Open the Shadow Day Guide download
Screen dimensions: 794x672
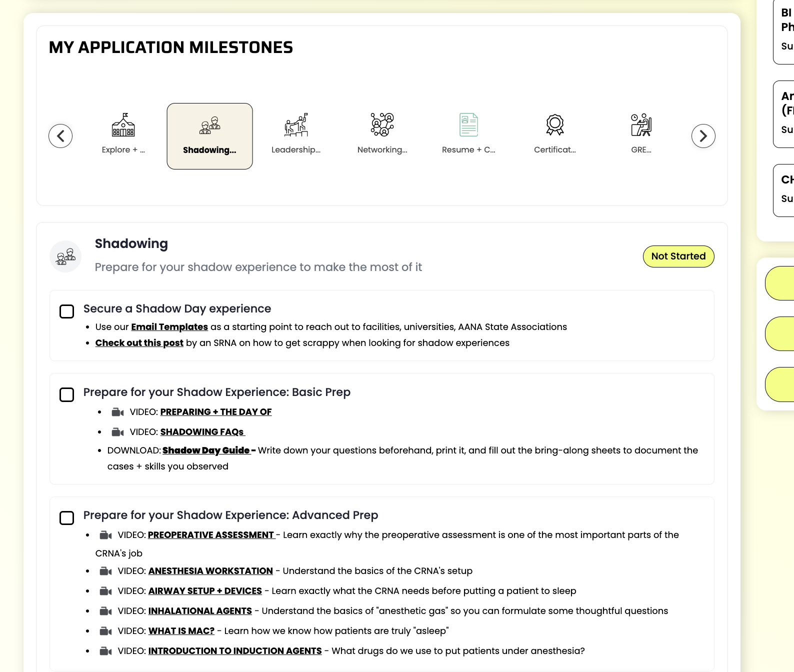point(206,450)
